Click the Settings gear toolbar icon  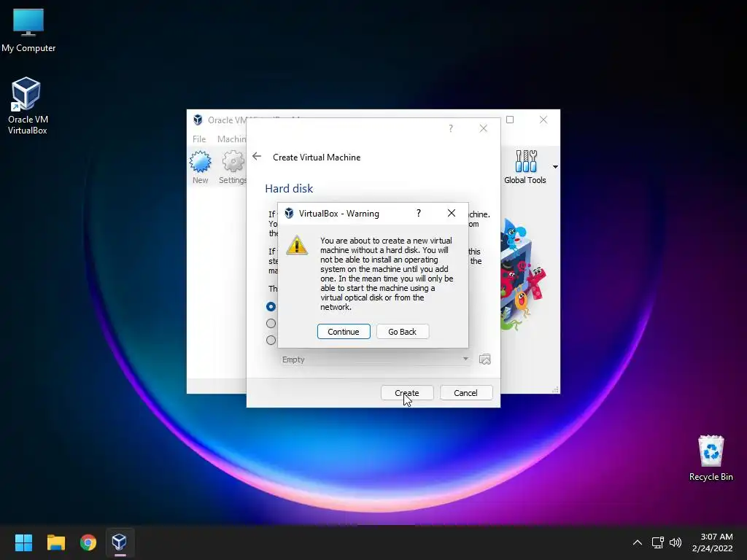click(x=233, y=167)
